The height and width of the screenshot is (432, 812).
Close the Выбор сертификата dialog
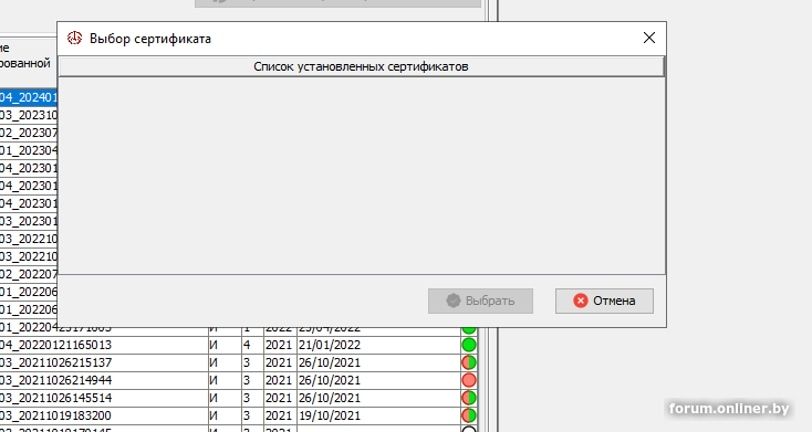tap(649, 38)
